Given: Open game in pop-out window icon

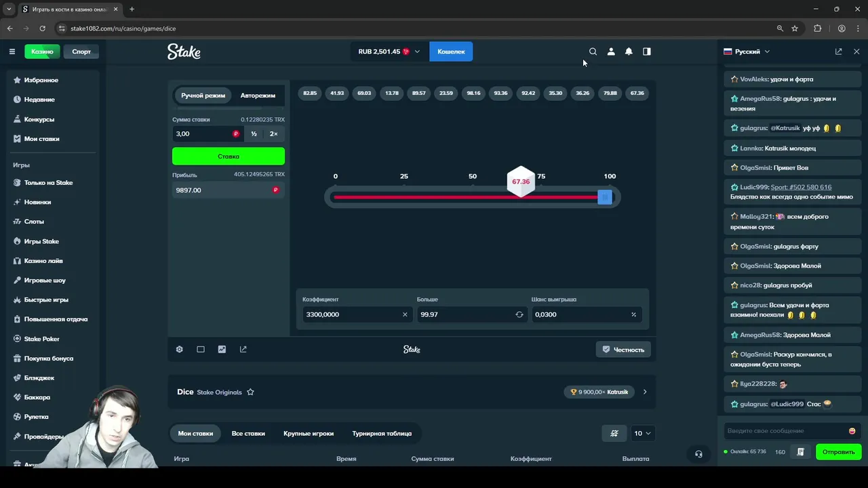Looking at the screenshot, I should [243, 349].
